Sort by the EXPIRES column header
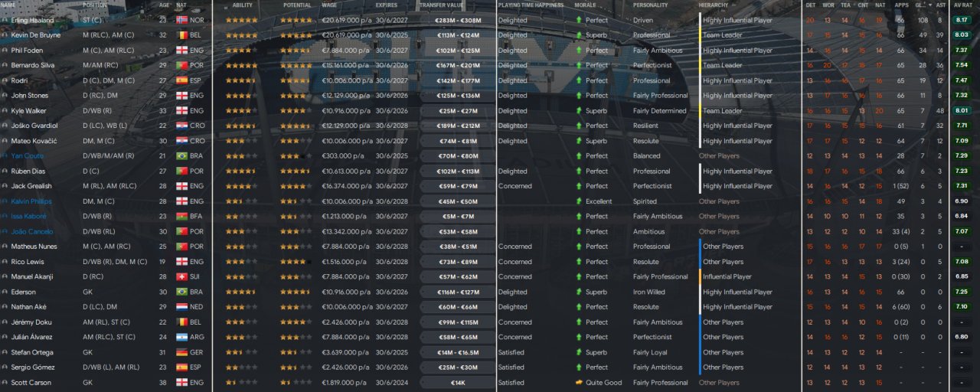980x392 pixels. click(x=387, y=5)
